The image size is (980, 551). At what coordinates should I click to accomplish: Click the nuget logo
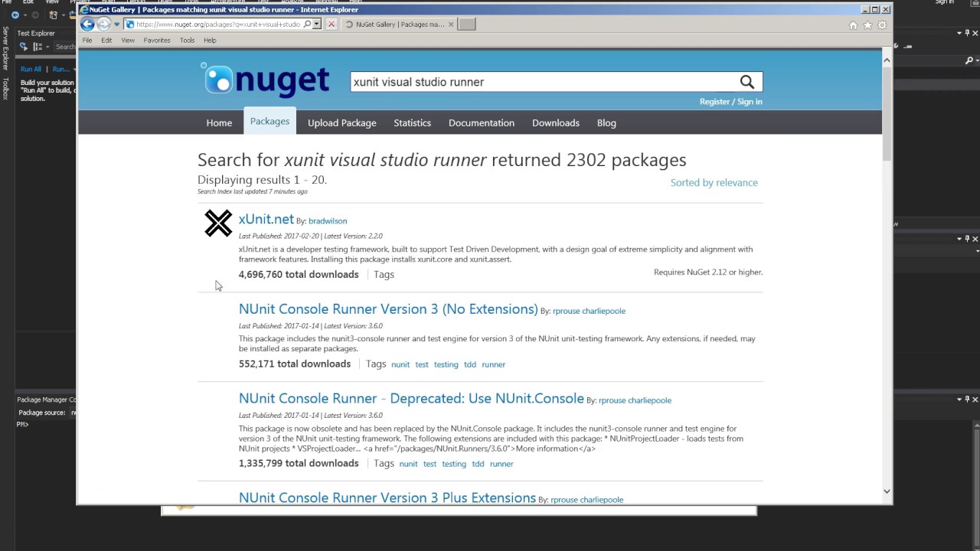point(266,80)
